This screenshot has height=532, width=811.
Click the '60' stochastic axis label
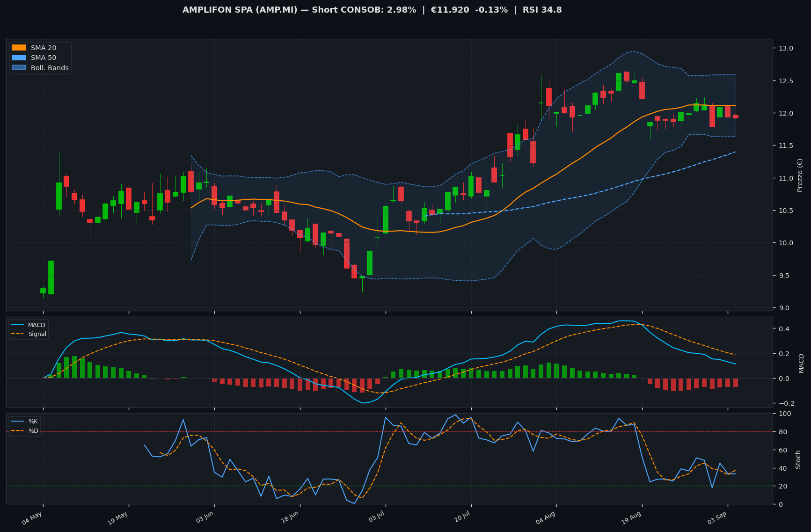(782, 450)
